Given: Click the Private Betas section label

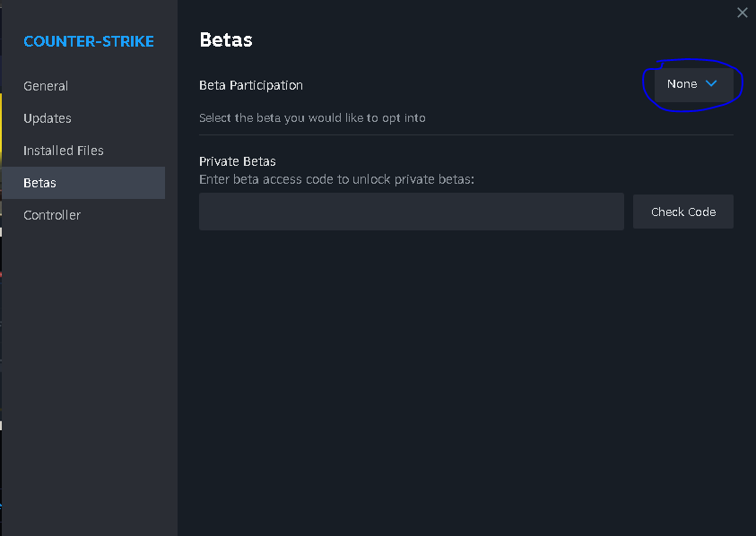Looking at the screenshot, I should pyautogui.click(x=238, y=161).
